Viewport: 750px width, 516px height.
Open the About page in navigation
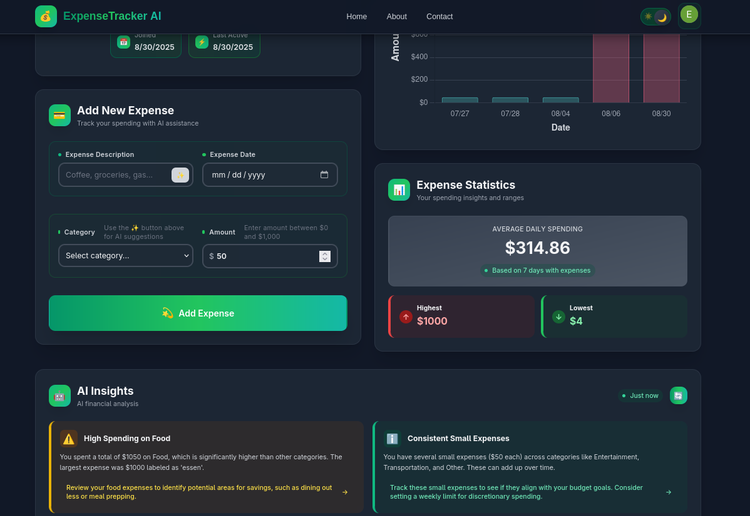397,16
